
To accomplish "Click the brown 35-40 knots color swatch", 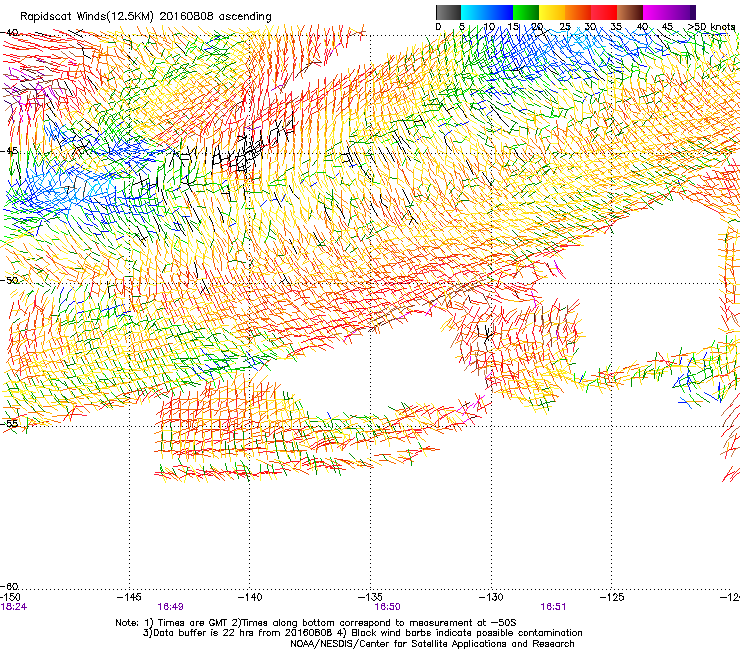I will [x=630, y=12].
